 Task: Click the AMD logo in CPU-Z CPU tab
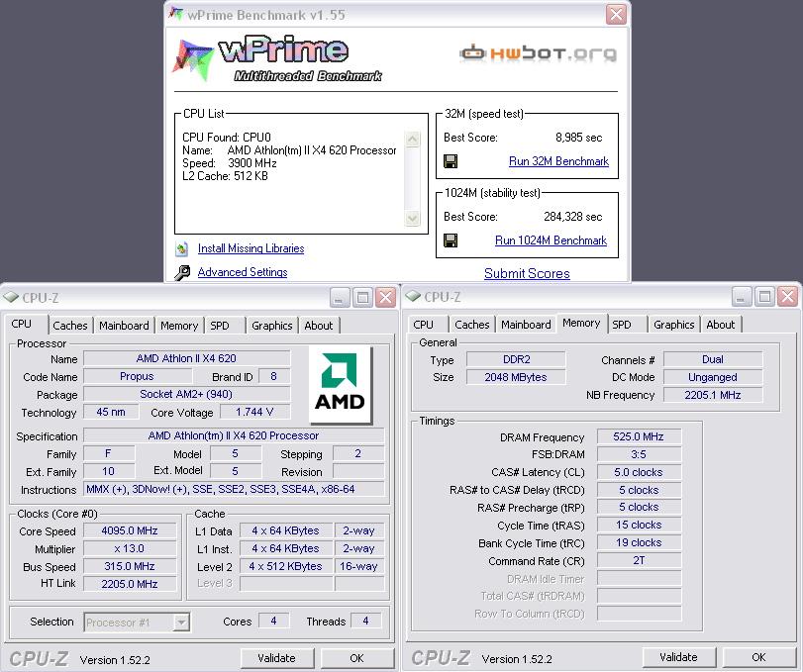340,385
